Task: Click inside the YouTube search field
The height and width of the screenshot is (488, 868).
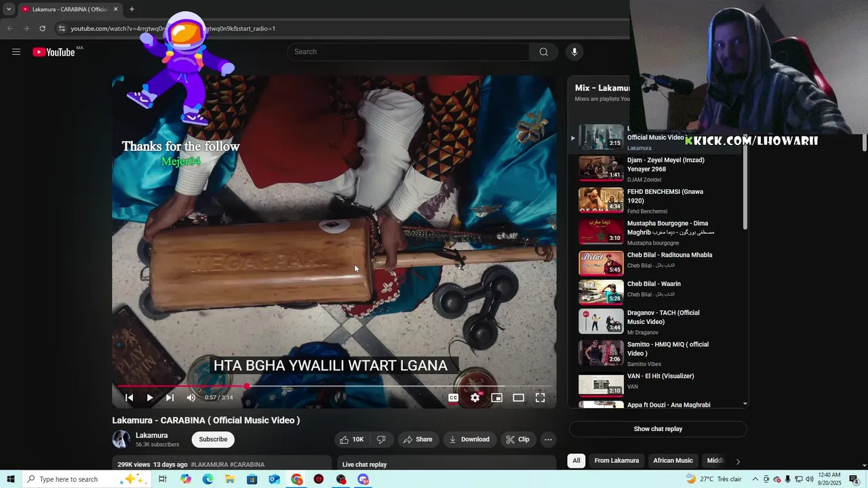Action: pos(409,52)
